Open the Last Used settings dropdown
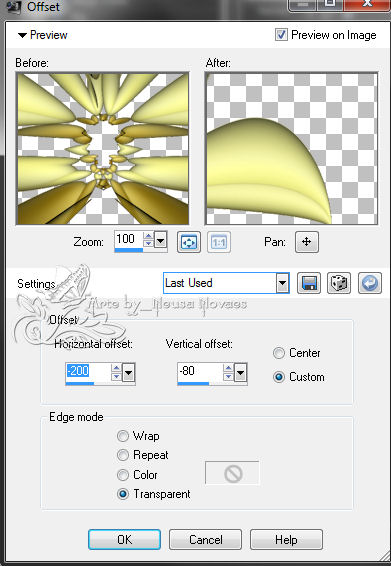 [283, 283]
